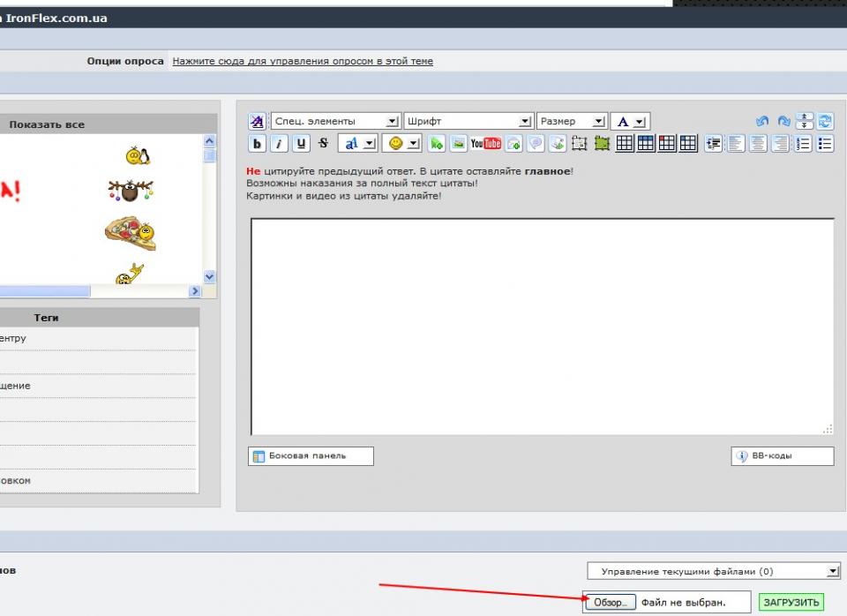Toggle bold formatting button
Image resolution: width=847 pixels, height=616 pixels.
pos(258,144)
